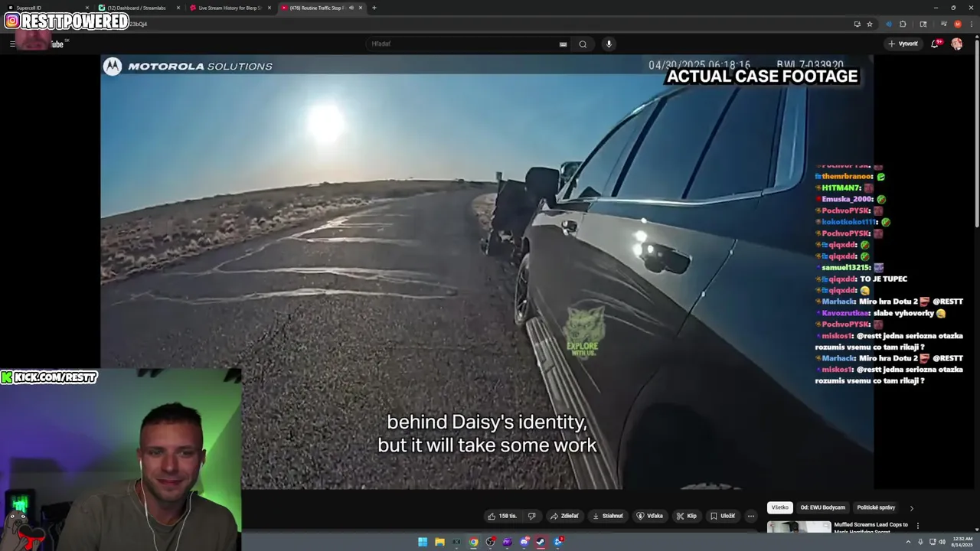Click chat user samuel13215
Image resolution: width=980 pixels, height=551 pixels.
pyautogui.click(x=846, y=268)
